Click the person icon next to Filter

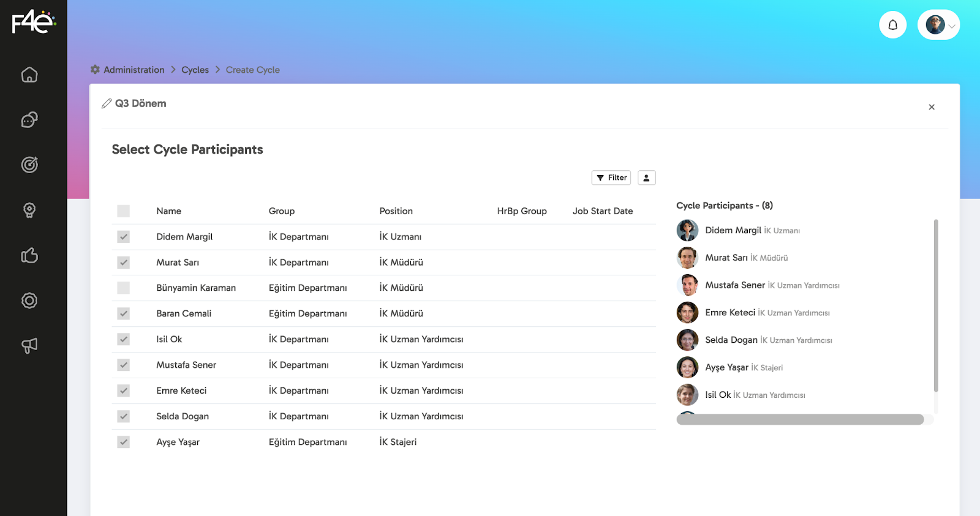tap(646, 178)
